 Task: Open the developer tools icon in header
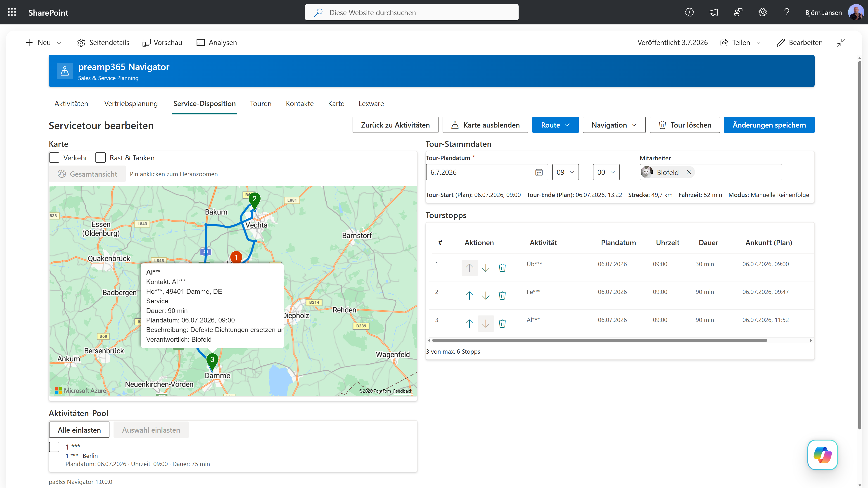(689, 12)
